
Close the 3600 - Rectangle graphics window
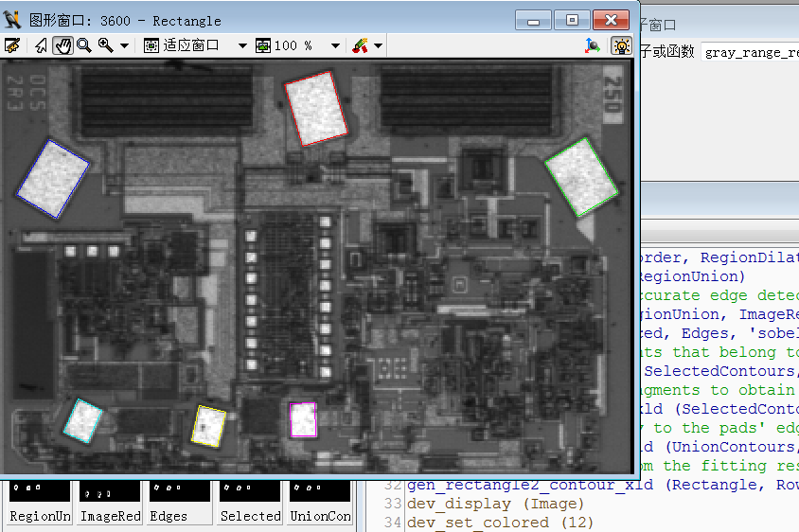click(x=611, y=21)
